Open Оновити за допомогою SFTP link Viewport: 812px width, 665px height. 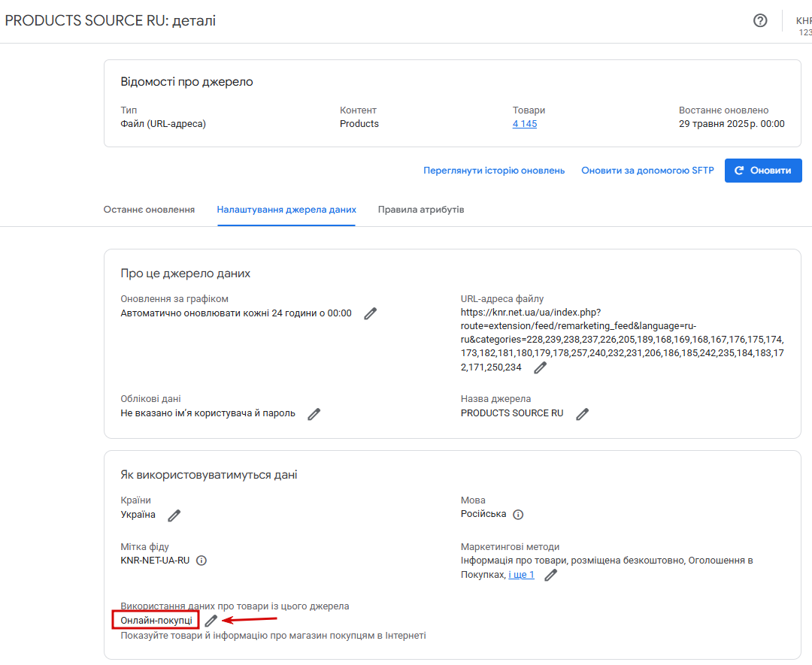click(x=647, y=171)
